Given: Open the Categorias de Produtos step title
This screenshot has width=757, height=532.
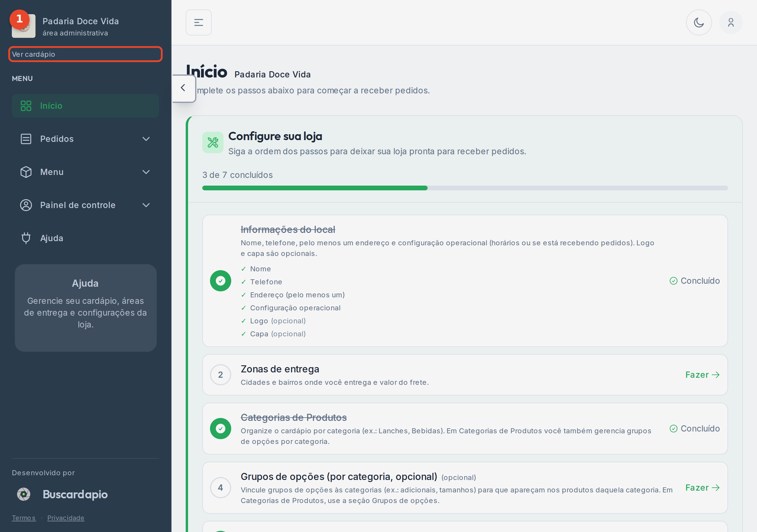Looking at the screenshot, I should tap(294, 418).
